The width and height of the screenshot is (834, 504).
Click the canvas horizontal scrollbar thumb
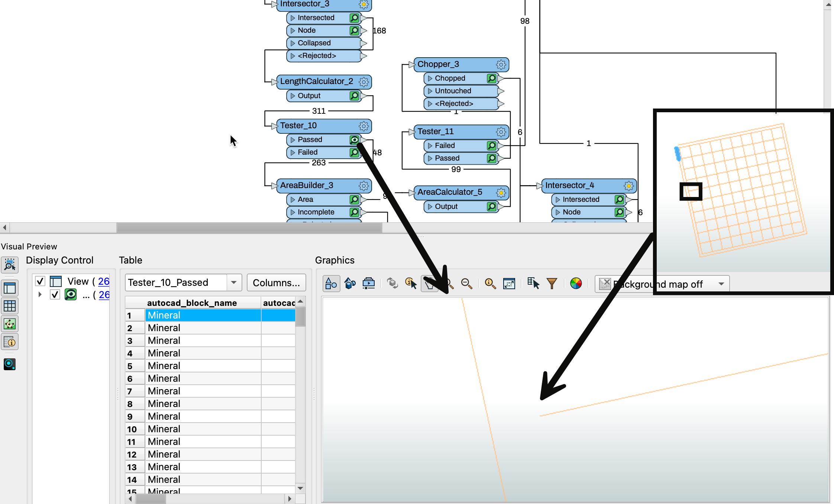click(249, 227)
